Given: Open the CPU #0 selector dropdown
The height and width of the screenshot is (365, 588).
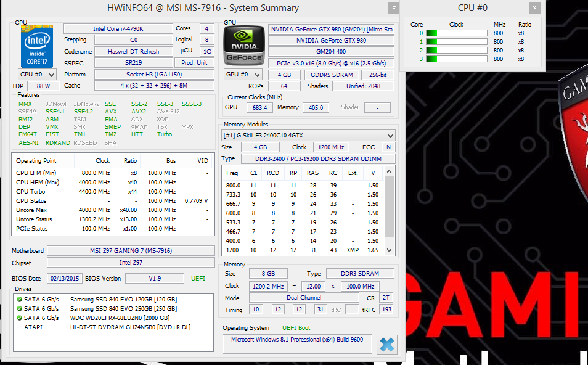Looking at the screenshot, I should coord(37,75).
